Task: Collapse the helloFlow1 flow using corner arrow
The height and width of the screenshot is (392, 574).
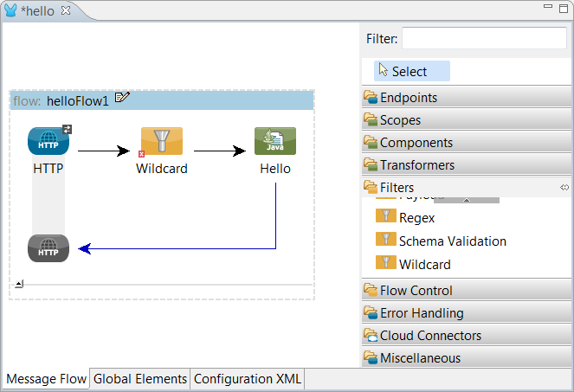Action: point(20,284)
